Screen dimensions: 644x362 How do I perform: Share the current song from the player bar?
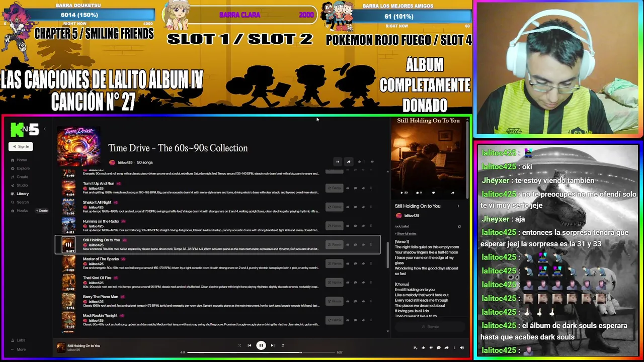(446, 347)
